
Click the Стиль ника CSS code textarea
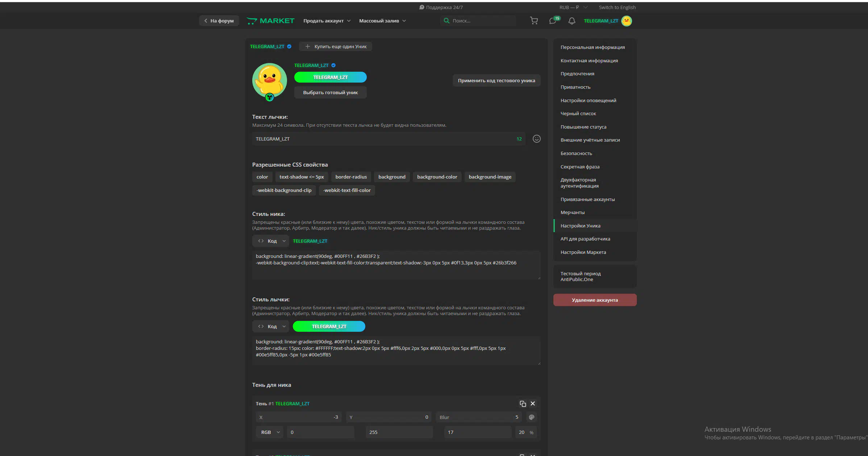[396, 265]
